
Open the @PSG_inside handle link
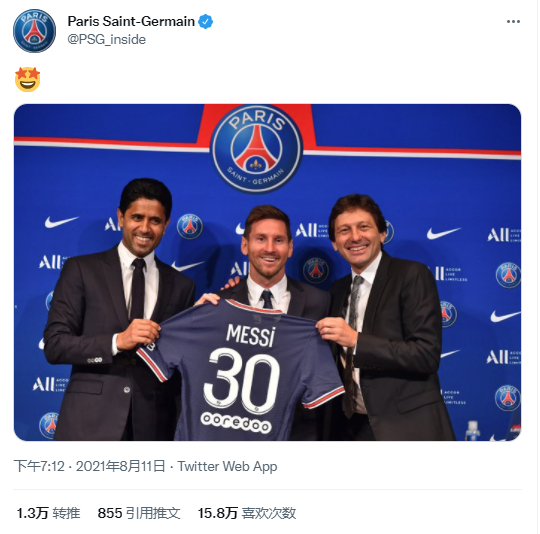click(x=106, y=40)
